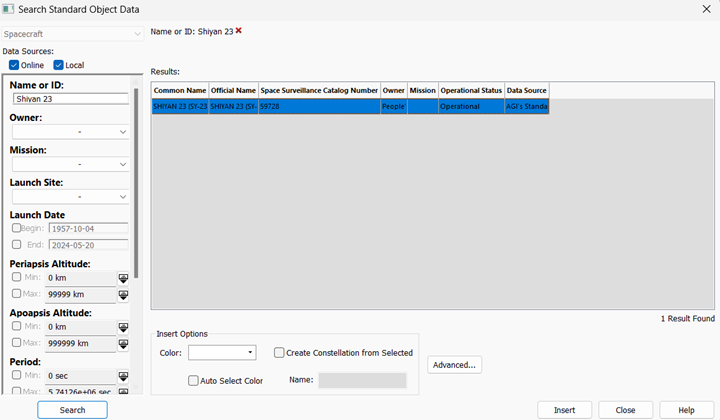The image size is (720, 420).
Task: Click the filter panel vertical scrollbar
Action: pos(136,184)
